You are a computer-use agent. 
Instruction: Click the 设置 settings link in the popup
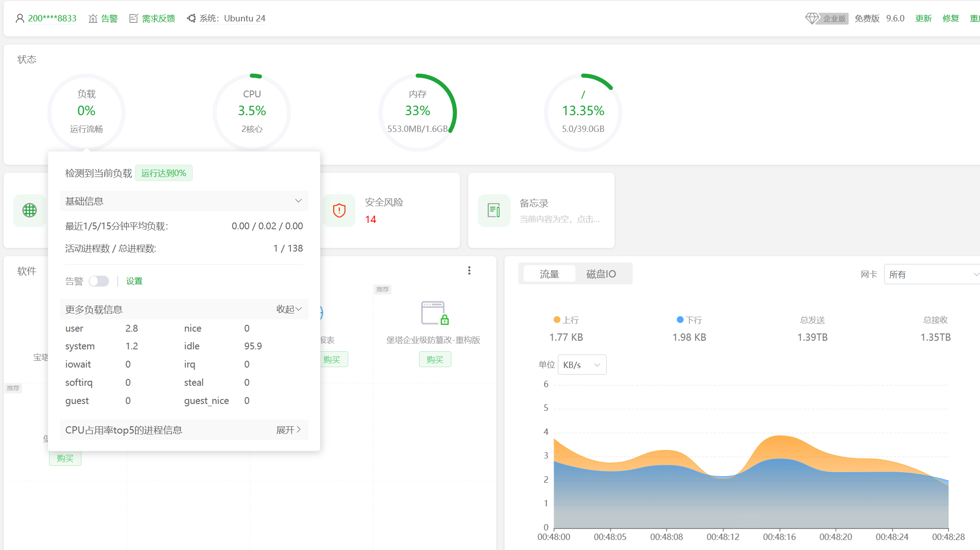coord(134,281)
